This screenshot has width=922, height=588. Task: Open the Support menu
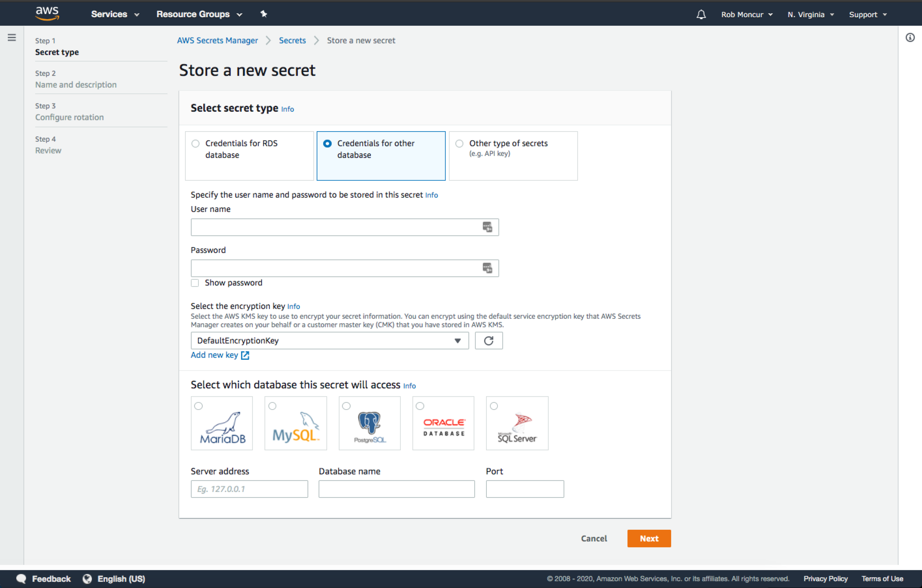(x=867, y=14)
